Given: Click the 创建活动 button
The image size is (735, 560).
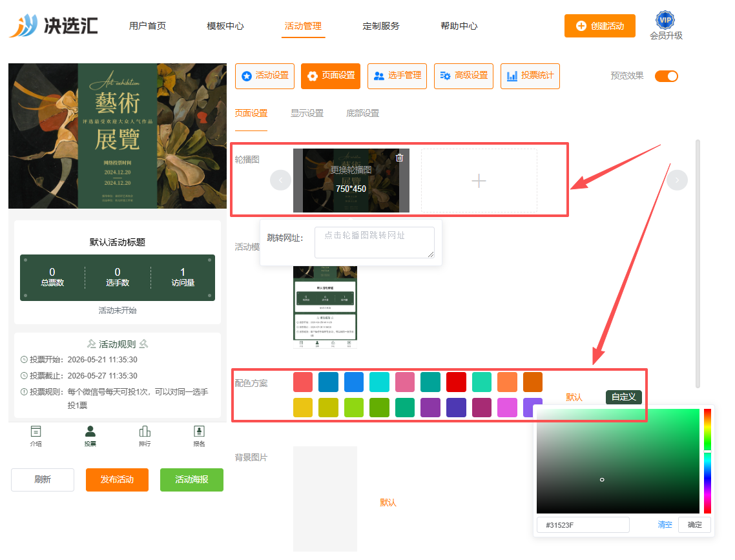Looking at the screenshot, I should [x=599, y=26].
